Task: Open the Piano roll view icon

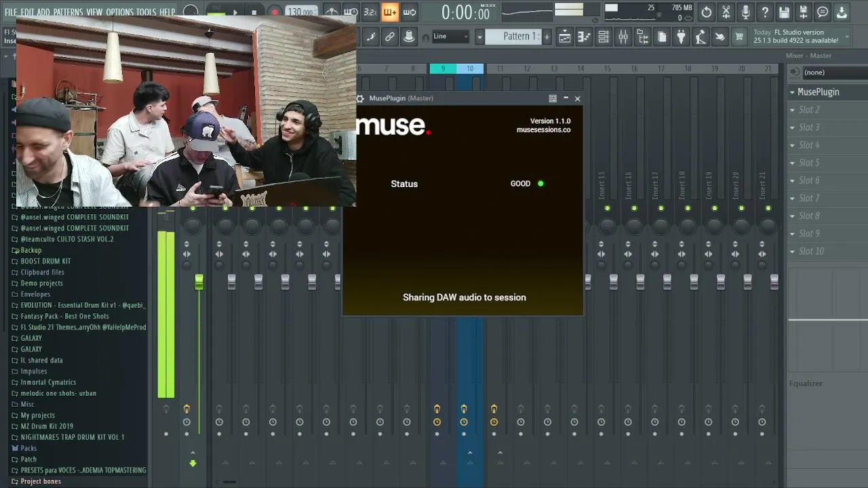Action: point(584,37)
